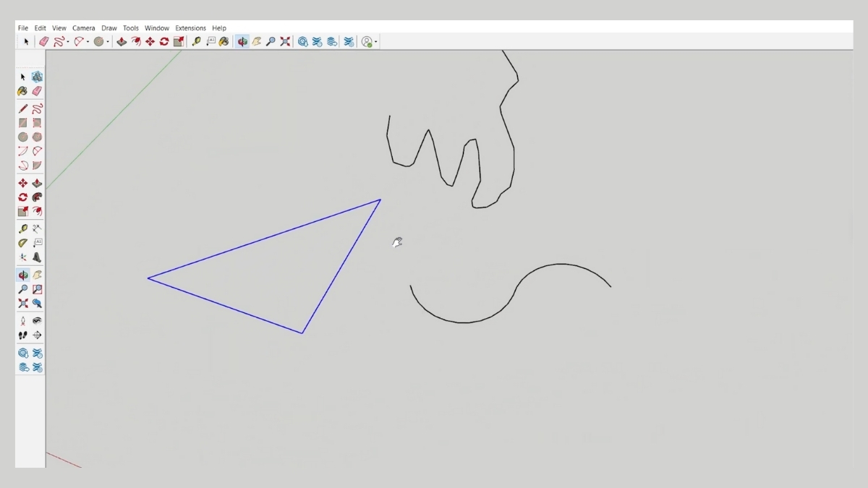Select the Rotate tool

tap(22, 197)
